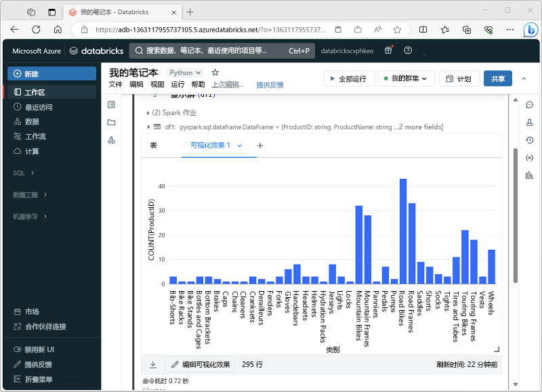This screenshot has width=542, height=392.
Task: Open the libraries panel icon
Action: (530, 175)
